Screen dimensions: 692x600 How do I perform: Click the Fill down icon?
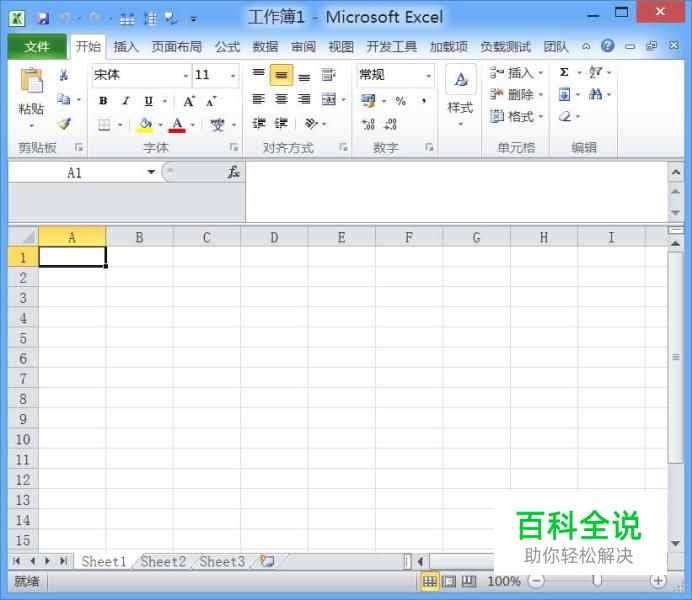pyautogui.click(x=564, y=94)
